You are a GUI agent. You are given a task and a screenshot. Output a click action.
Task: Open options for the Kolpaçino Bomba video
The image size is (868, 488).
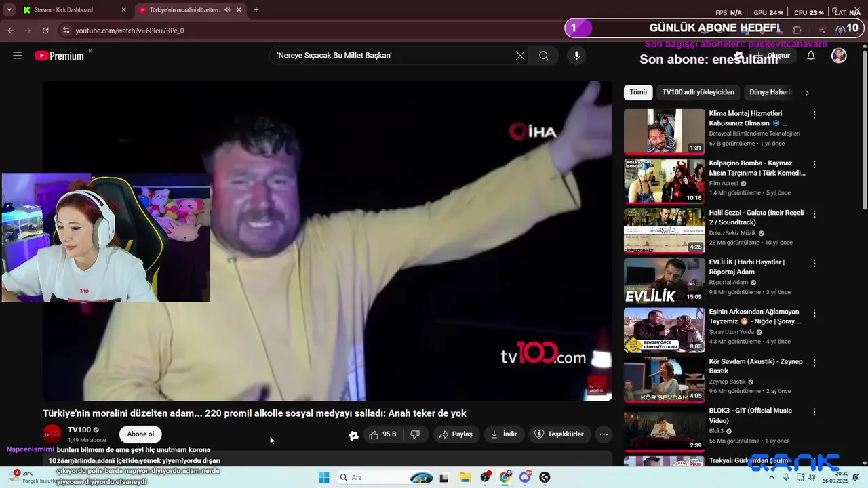814,165
